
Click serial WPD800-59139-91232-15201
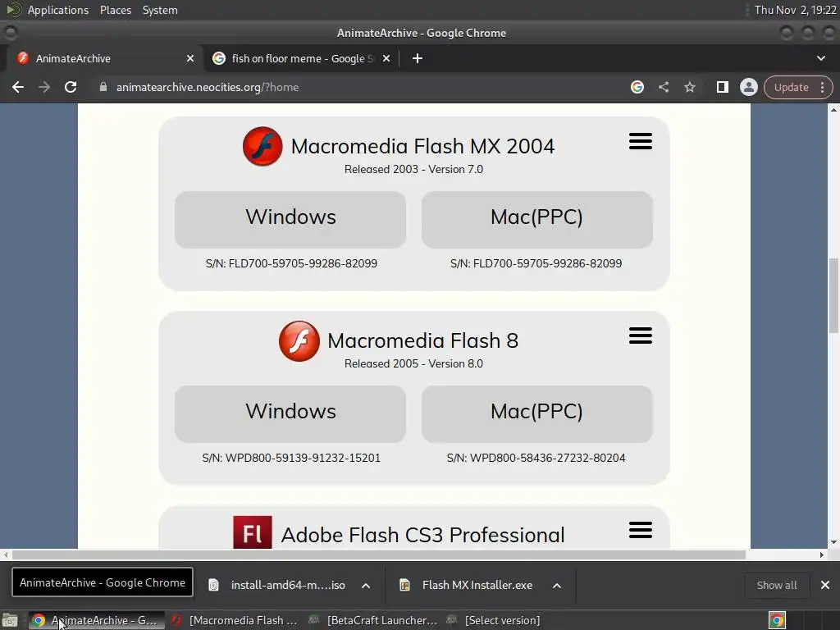pyautogui.click(x=291, y=458)
